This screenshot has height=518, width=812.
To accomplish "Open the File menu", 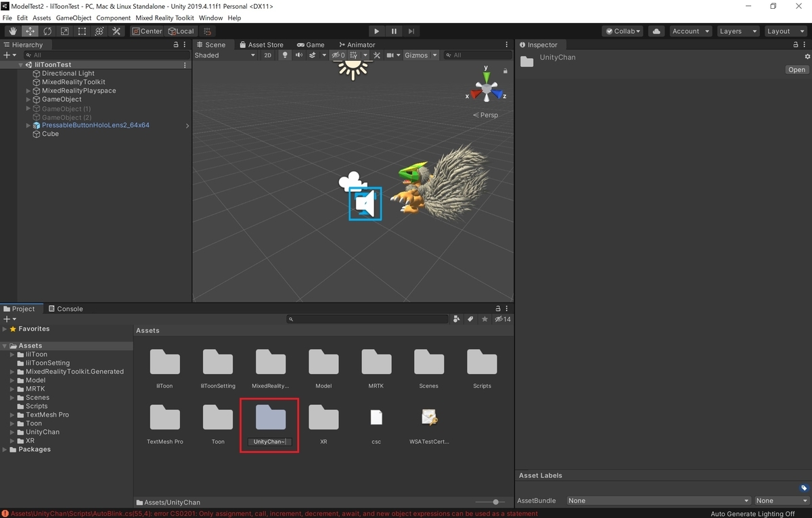I will (7, 18).
